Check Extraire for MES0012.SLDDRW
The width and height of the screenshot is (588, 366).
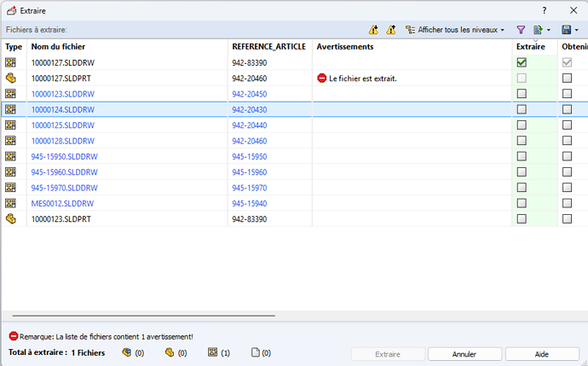pyautogui.click(x=522, y=203)
